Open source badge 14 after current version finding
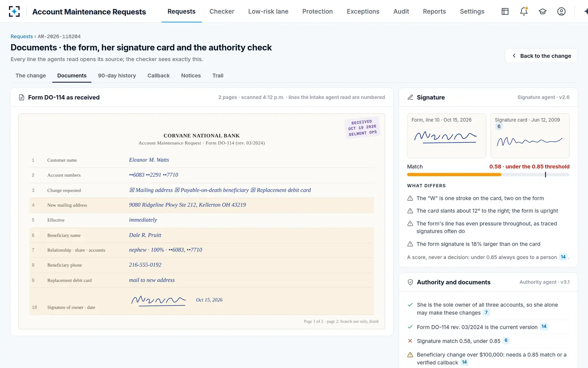Image resolution: width=588 pixels, height=368 pixels. 544,327
